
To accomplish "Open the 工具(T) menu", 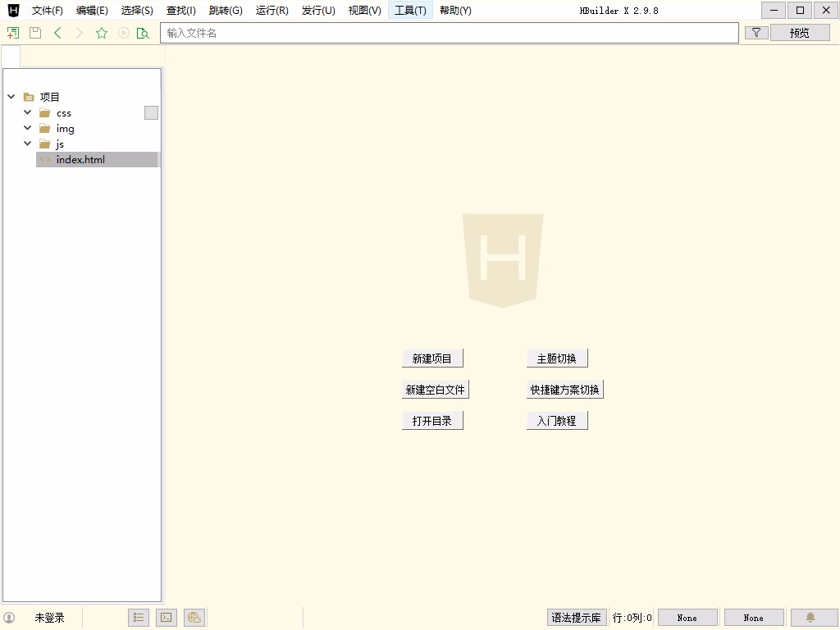I will click(410, 10).
